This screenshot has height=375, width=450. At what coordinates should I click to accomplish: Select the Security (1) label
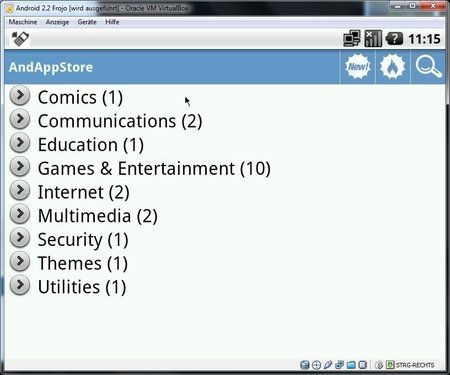coord(83,240)
